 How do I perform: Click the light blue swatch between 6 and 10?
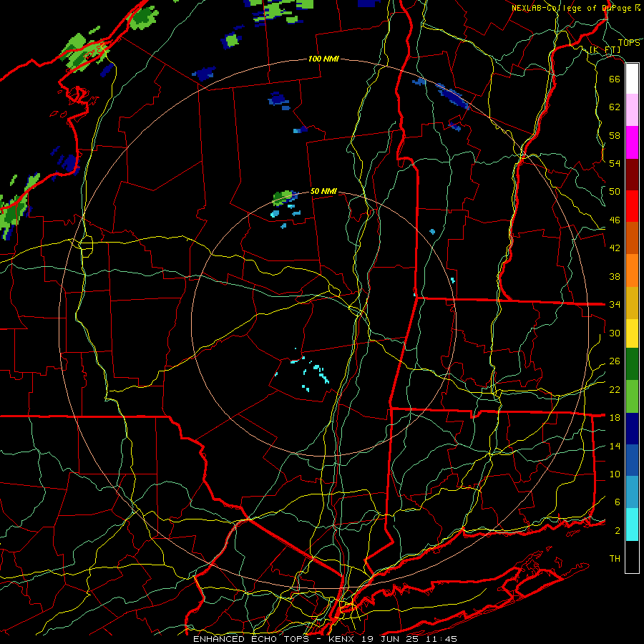pyautogui.click(x=632, y=492)
